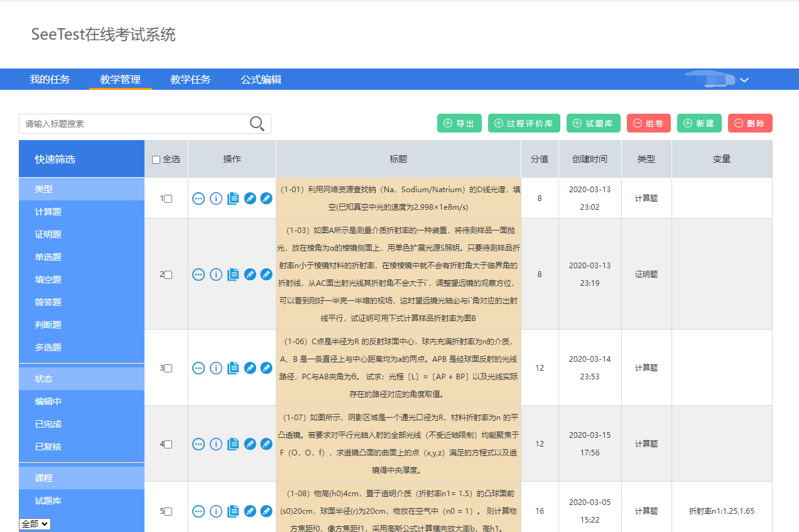Open the more-options icon for question (1-03)

pos(198,274)
